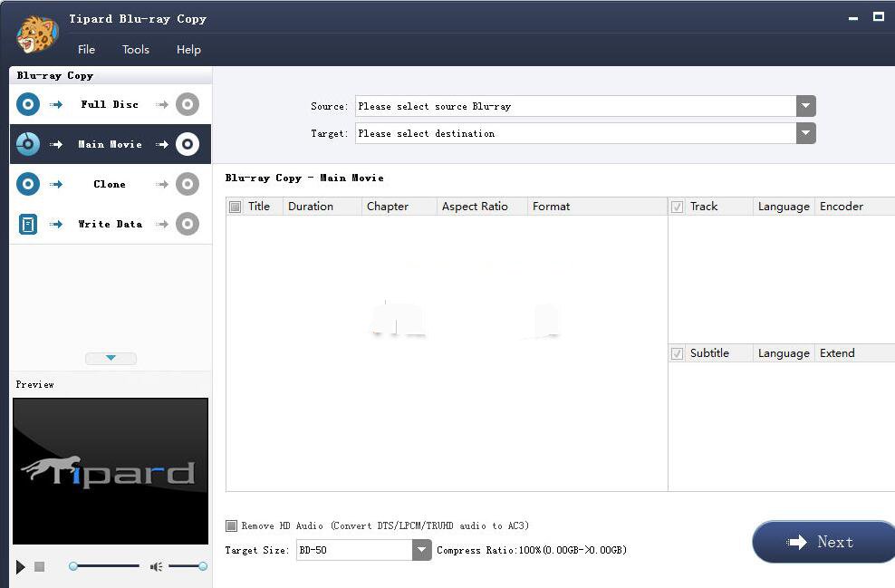This screenshot has height=588, width=895.
Task: Toggle the select-all Title checkbox
Action: pyautogui.click(x=235, y=207)
